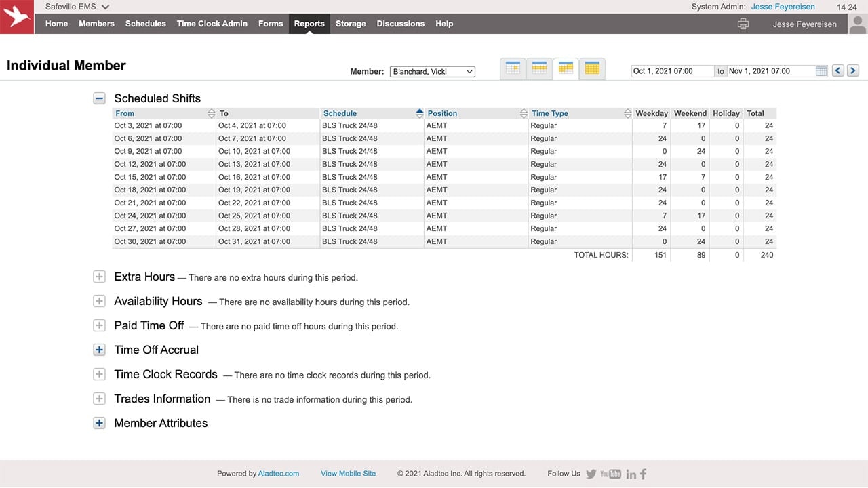Select the fourth full calendar view icon
This screenshot has width=868, height=488.
(592, 68)
